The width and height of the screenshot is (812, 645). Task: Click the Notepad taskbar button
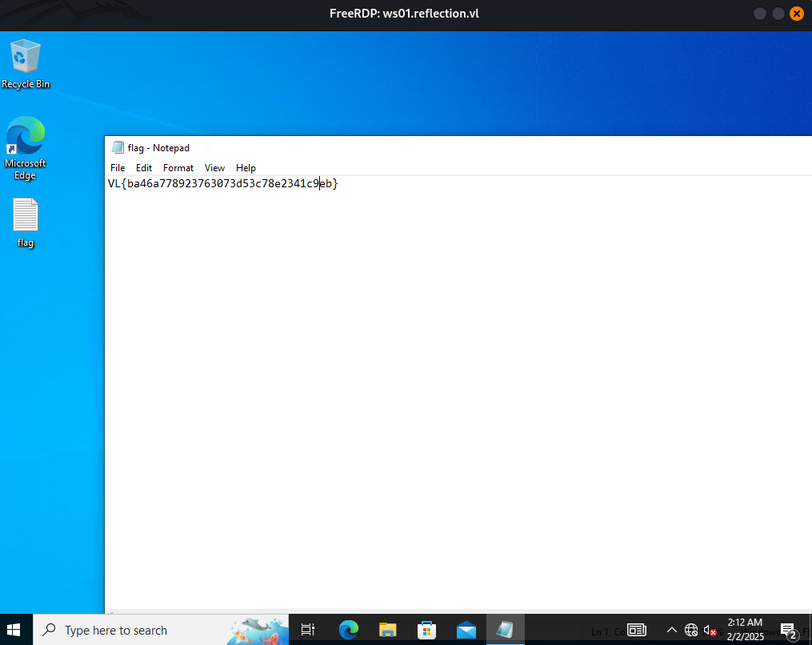[505, 630]
